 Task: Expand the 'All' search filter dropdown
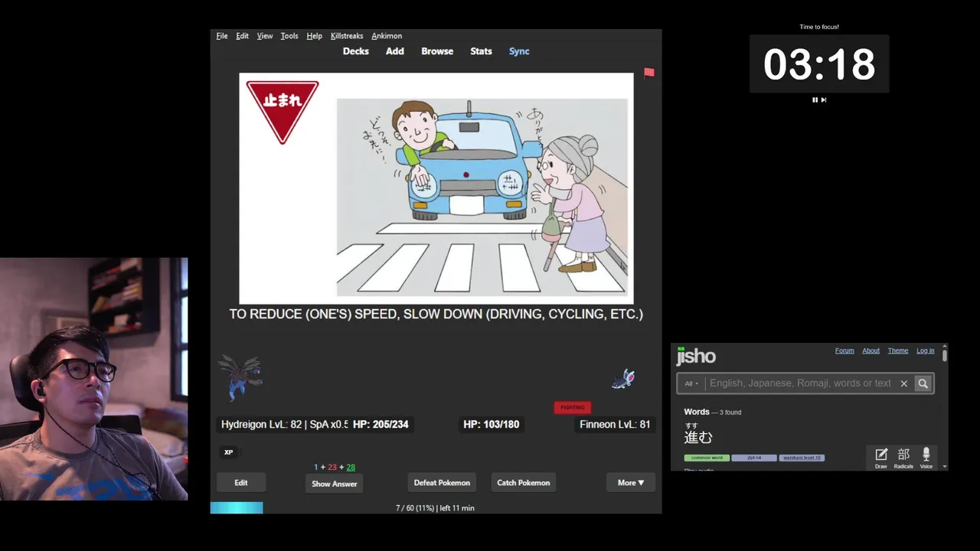(691, 383)
